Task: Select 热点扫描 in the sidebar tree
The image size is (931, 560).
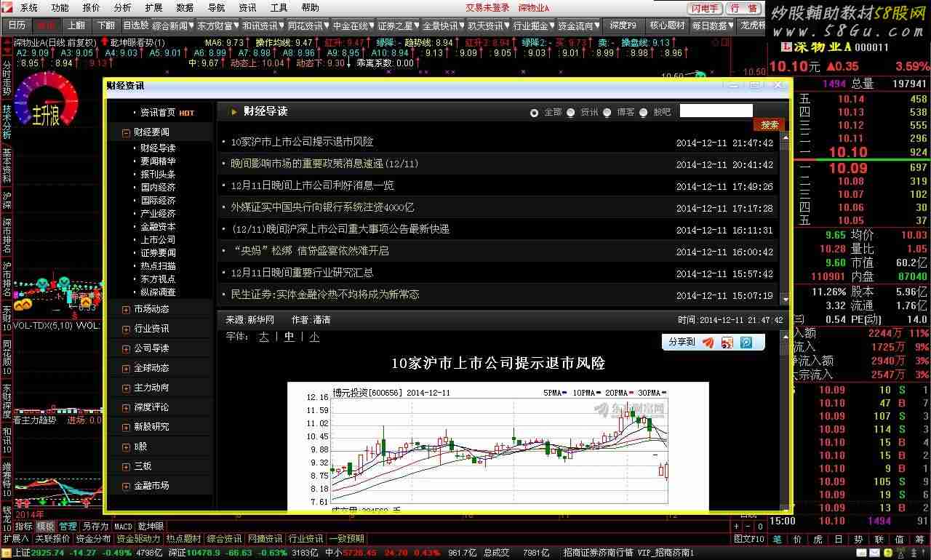Action: 158,266
